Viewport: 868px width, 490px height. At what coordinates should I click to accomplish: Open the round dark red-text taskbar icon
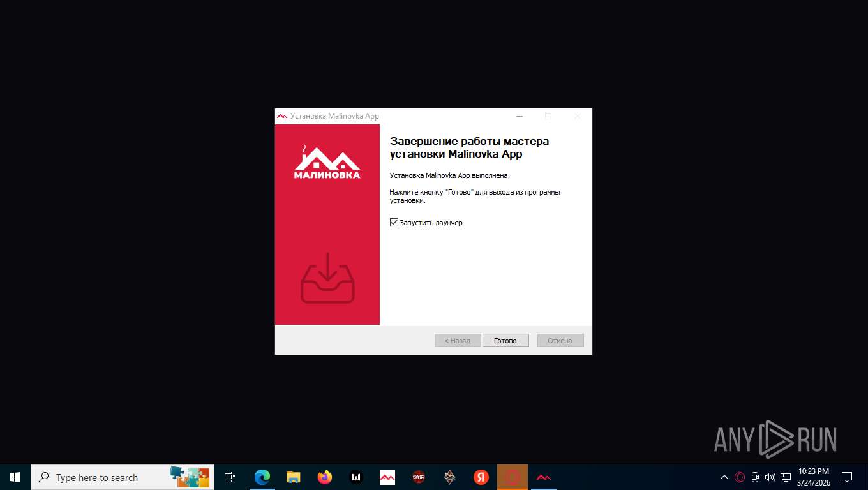click(419, 477)
